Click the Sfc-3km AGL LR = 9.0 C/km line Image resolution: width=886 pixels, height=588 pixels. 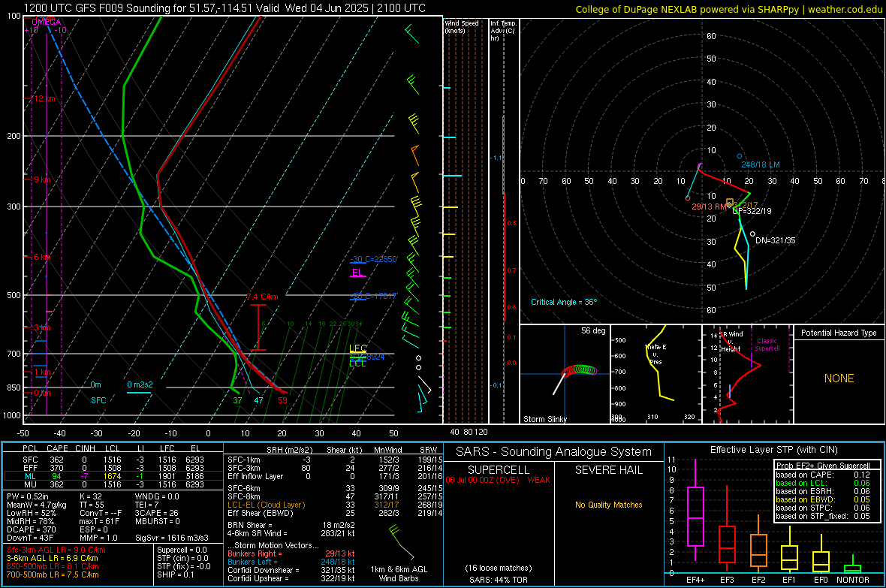[56, 550]
